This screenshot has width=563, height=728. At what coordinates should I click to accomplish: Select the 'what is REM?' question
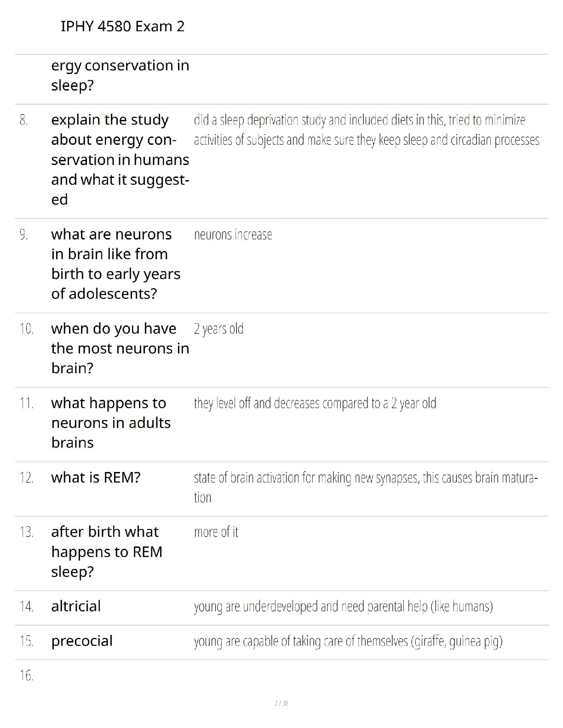click(96, 478)
